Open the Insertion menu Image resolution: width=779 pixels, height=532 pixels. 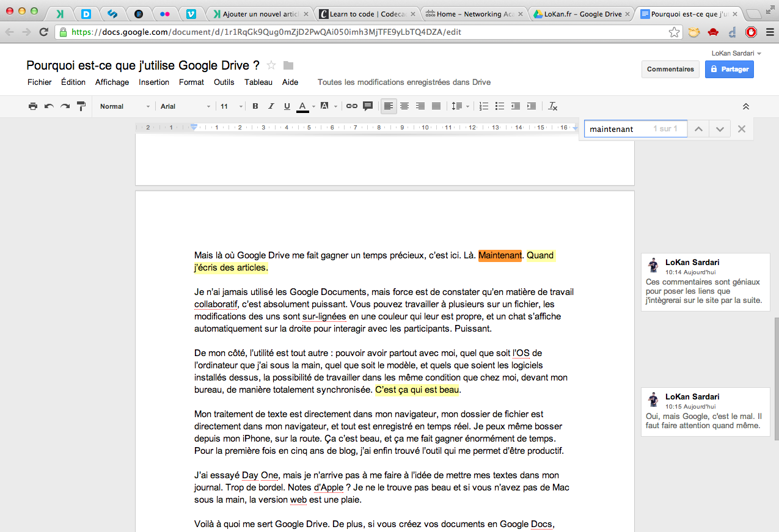click(153, 82)
